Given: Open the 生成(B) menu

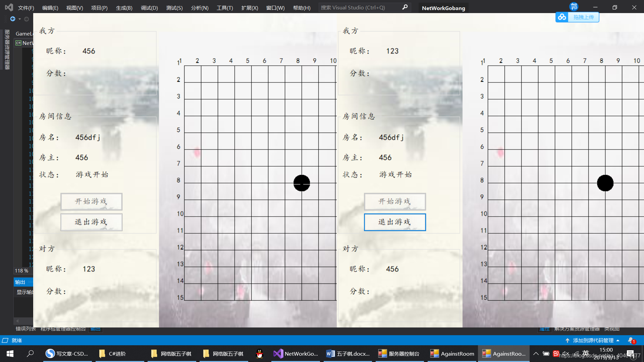Looking at the screenshot, I should click(124, 8).
